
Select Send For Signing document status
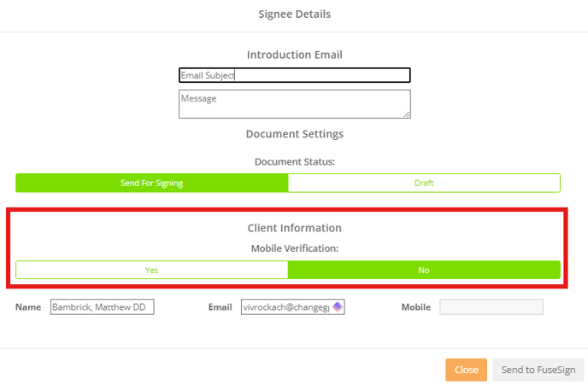(x=152, y=183)
